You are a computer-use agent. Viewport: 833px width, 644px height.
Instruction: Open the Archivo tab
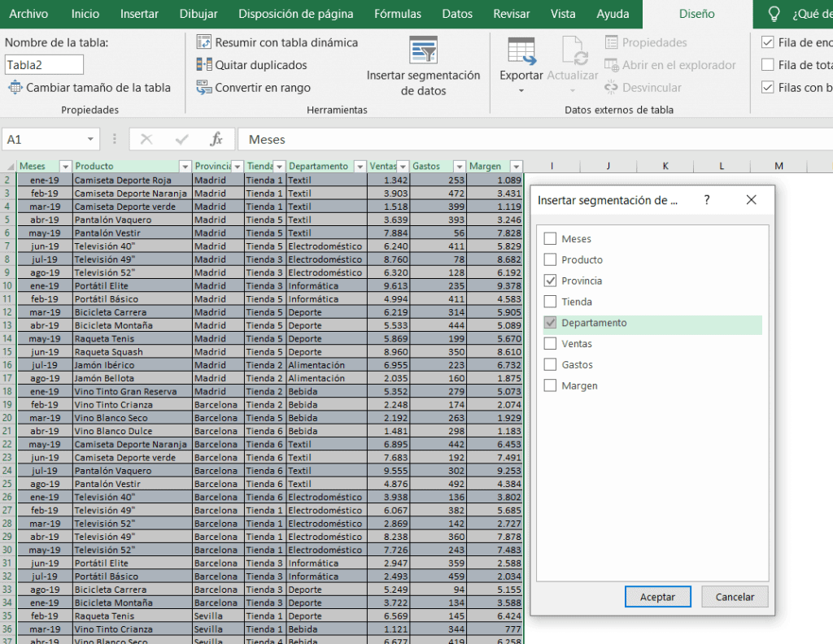pyautogui.click(x=28, y=14)
